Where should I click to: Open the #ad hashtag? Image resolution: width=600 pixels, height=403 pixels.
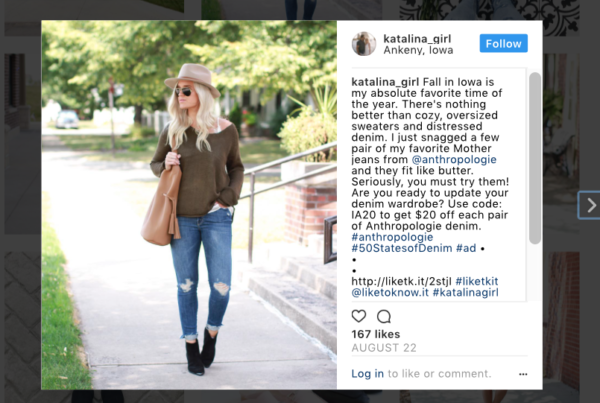pyautogui.click(x=466, y=248)
